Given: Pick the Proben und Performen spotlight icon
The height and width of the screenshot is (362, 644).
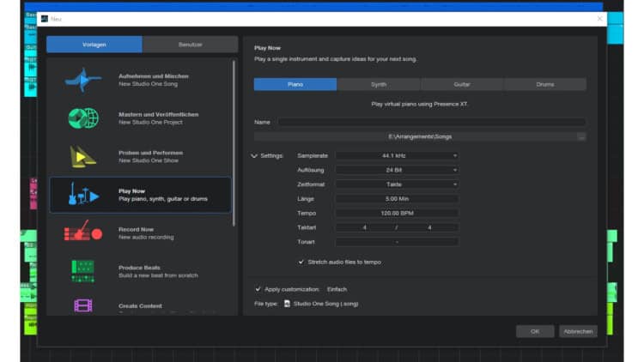Looking at the screenshot, I should tap(82, 156).
